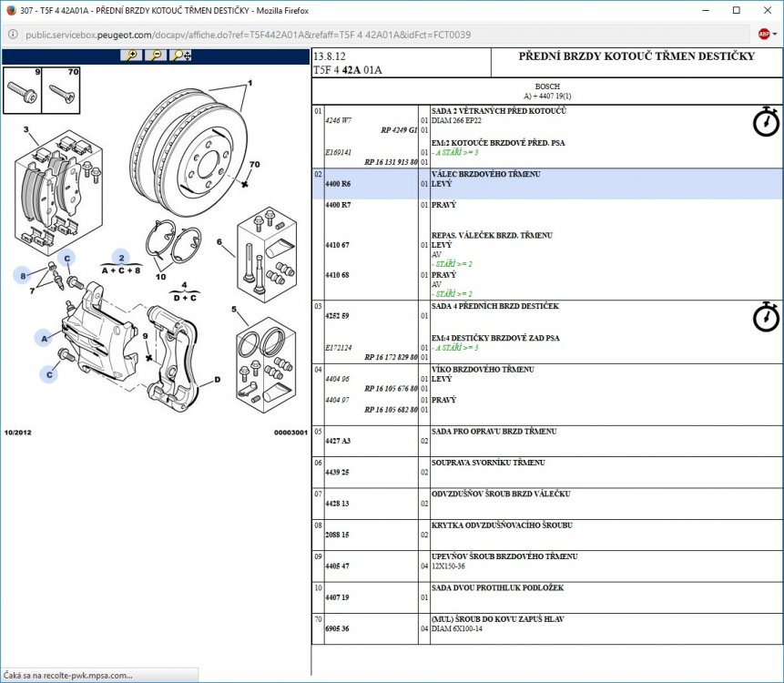The image size is (784, 683).
Task: Click reference E169141
Action: pyautogui.click(x=339, y=152)
